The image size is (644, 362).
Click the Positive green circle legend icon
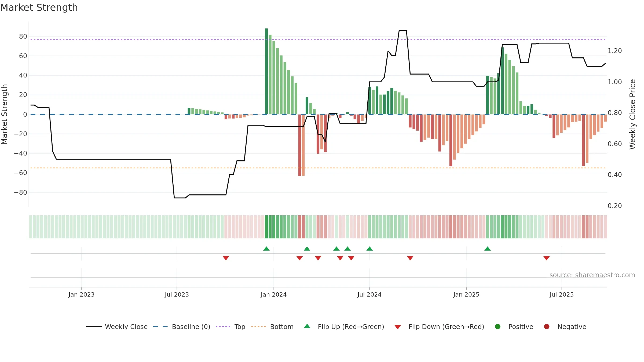(x=498, y=327)
